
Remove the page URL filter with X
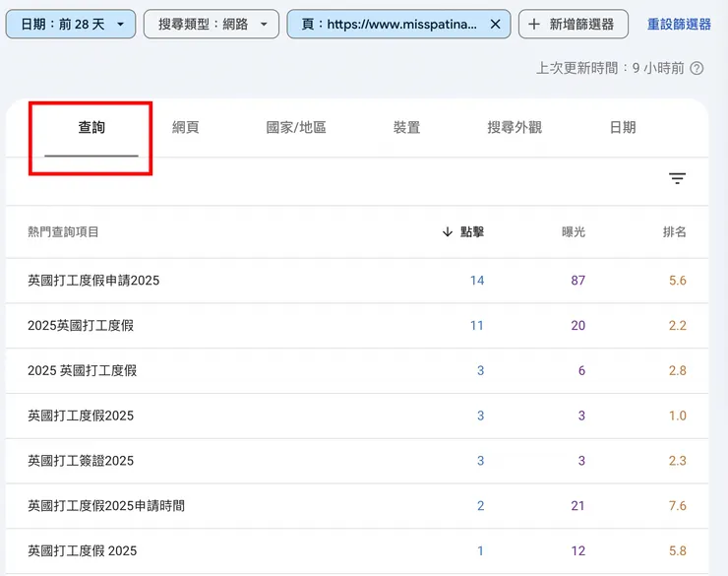click(496, 25)
